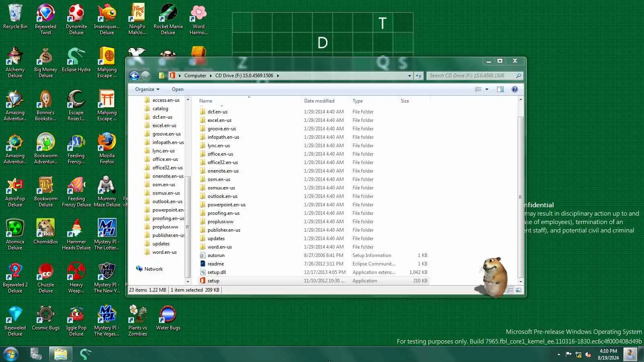
Task: Select the Mummy Maze Deluxe icon
Action: coord(107,191)
